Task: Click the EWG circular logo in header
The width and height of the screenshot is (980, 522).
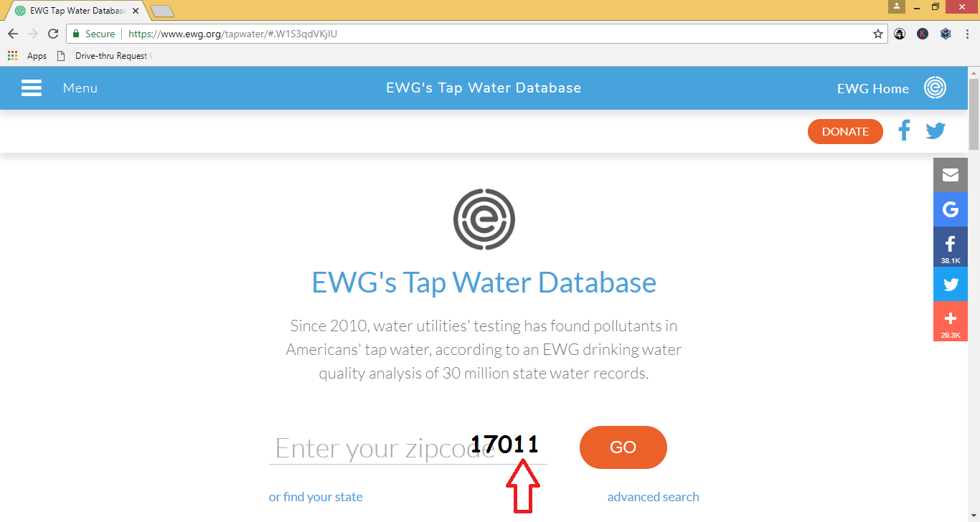Action: pyautogui.click(x=935, y=88)
